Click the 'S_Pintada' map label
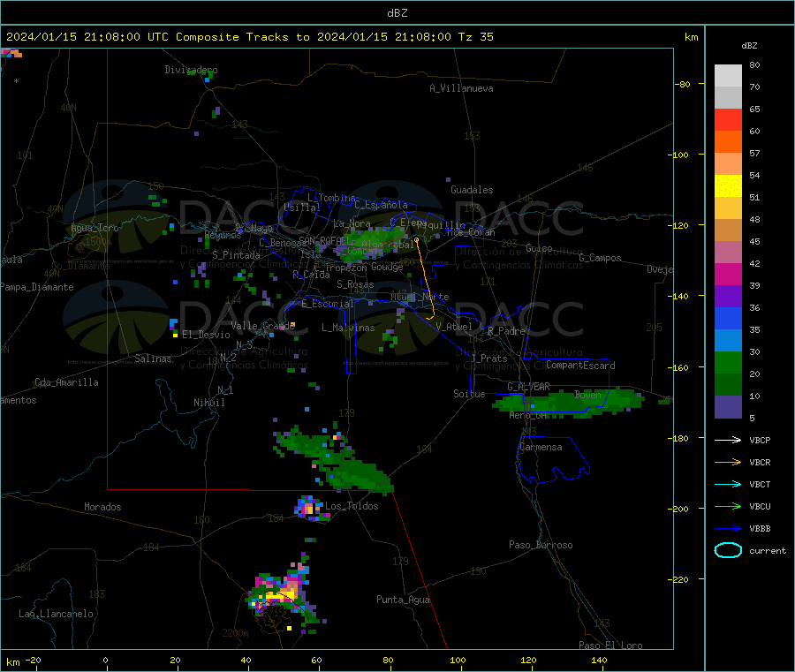The height and width of the screenshot is (672, 795). [236, 255]
